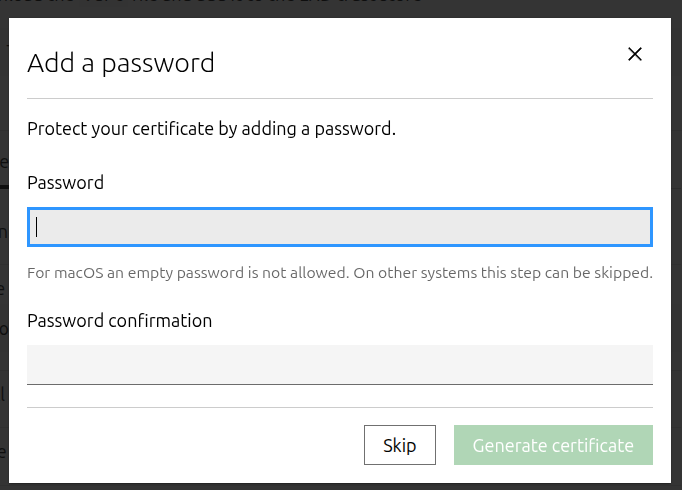
Task: Click the X icon beside the dialog title
Action: [634, 54]
